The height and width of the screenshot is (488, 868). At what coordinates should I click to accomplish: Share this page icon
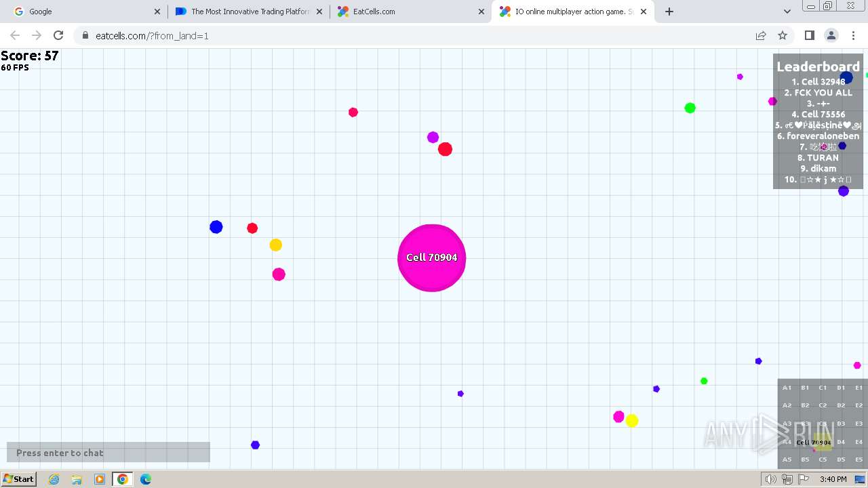[761, 35]
